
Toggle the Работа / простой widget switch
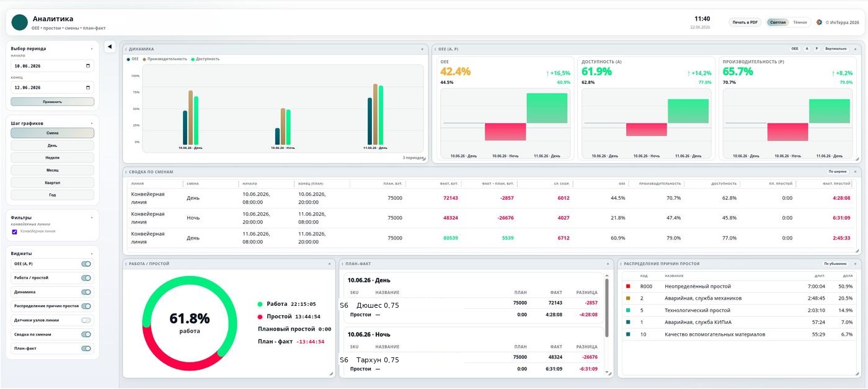[86, 278]
